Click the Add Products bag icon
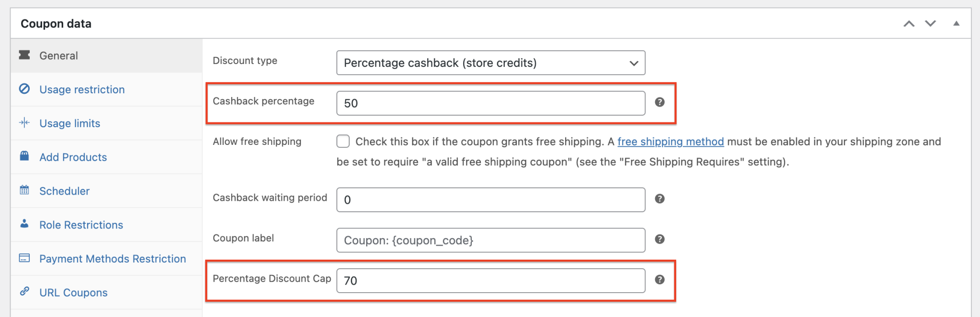 pyautogui.click(x=24, y=156)
